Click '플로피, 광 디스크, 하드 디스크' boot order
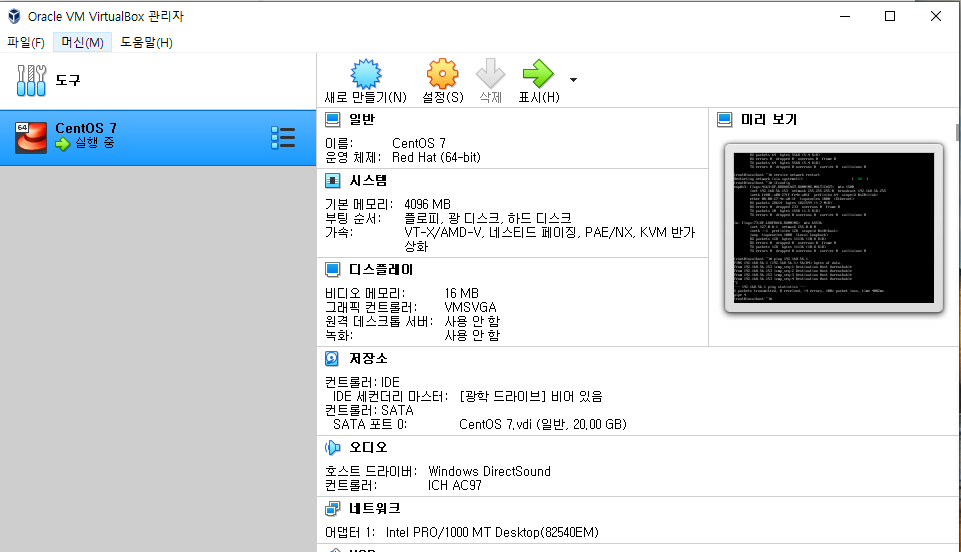 coord(488,218)
